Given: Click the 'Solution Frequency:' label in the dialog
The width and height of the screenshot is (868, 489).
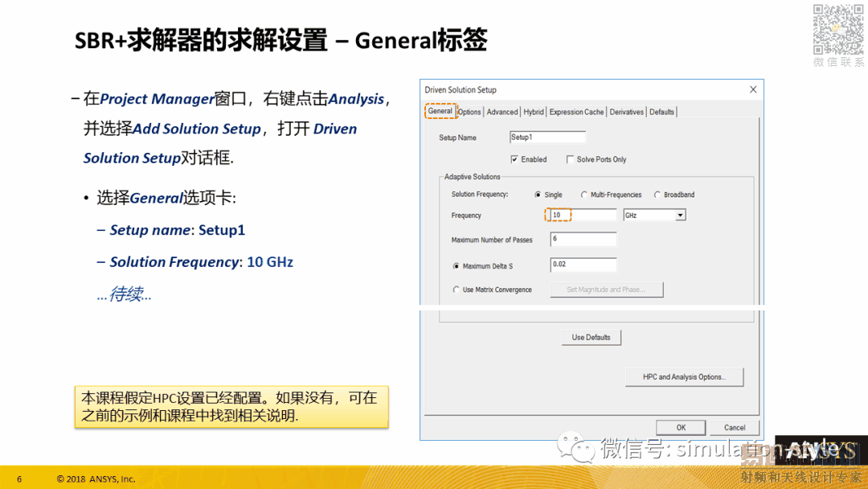Looking at the screenshot, I should coord(479,195).
